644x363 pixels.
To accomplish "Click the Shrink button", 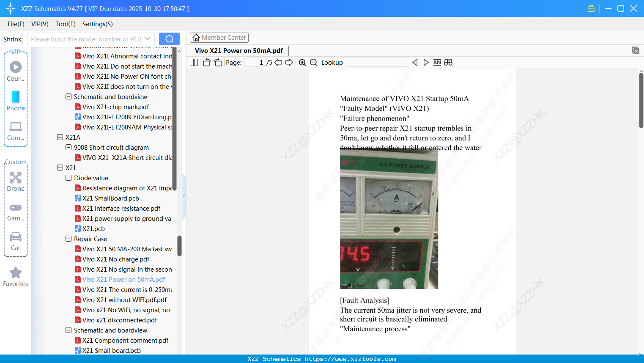I will (13, 39).
